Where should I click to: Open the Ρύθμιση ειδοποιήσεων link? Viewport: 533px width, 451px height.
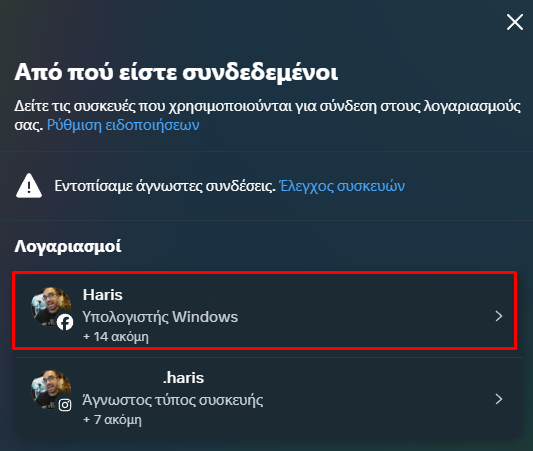123,125
